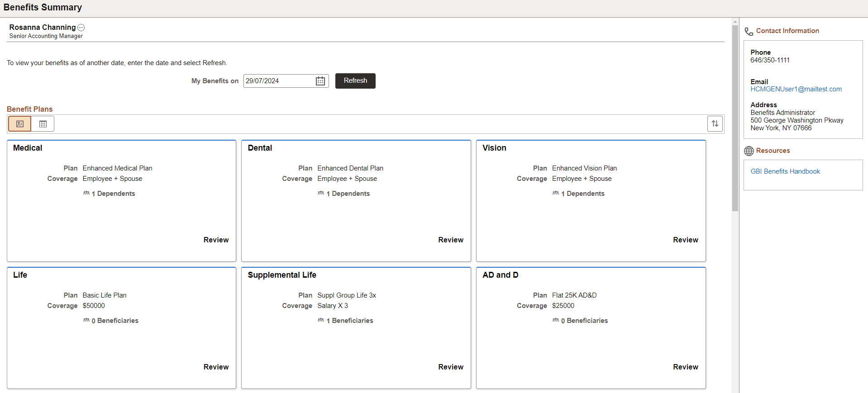Click 'Flat 25K AD&D' text
Image resolution: width=868 pixels, height=393 pixels.
point(574,295)
